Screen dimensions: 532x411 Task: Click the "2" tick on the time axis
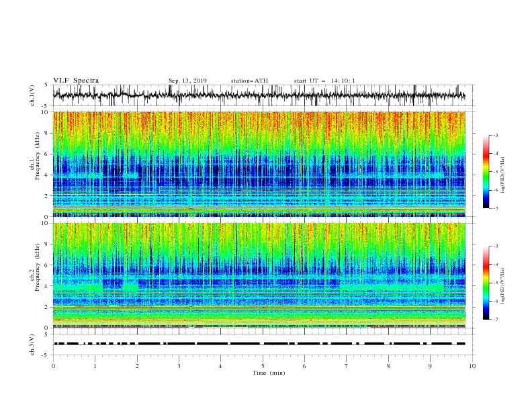(x=137, y=366)
